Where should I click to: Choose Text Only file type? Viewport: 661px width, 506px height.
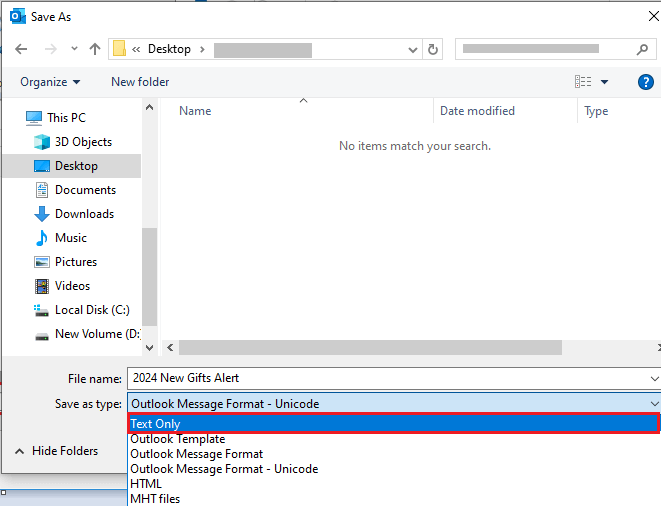(393, 423)
